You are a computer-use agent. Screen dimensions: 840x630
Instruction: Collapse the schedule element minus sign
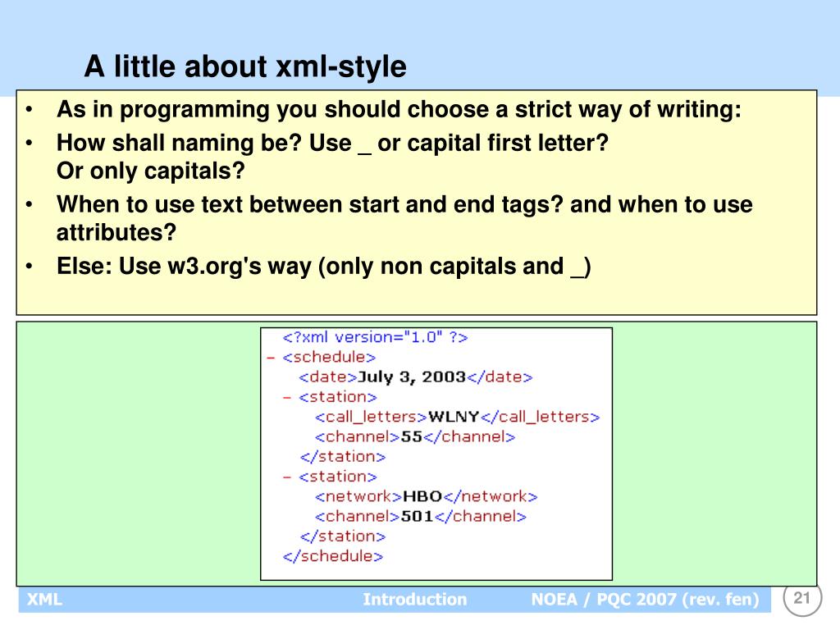(271, 358)
